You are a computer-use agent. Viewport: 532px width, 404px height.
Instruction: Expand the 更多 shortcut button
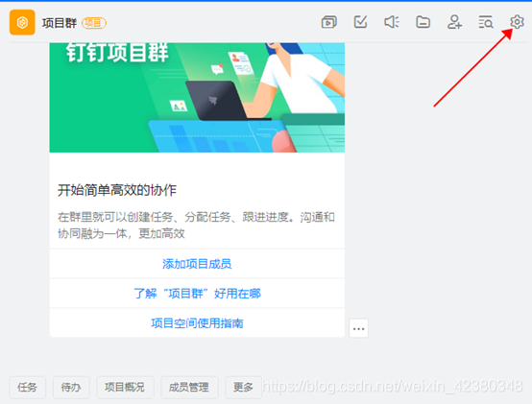tap(243, 387)
